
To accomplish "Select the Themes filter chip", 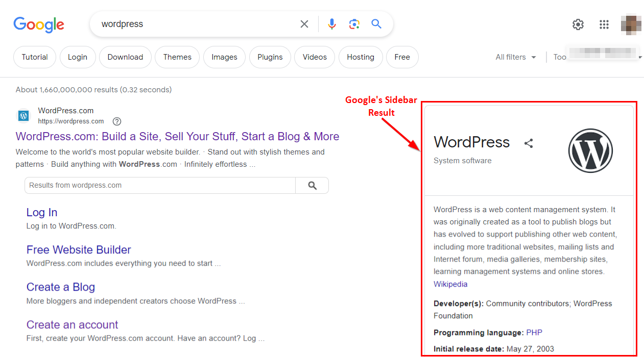I will (x=177, y=57).
